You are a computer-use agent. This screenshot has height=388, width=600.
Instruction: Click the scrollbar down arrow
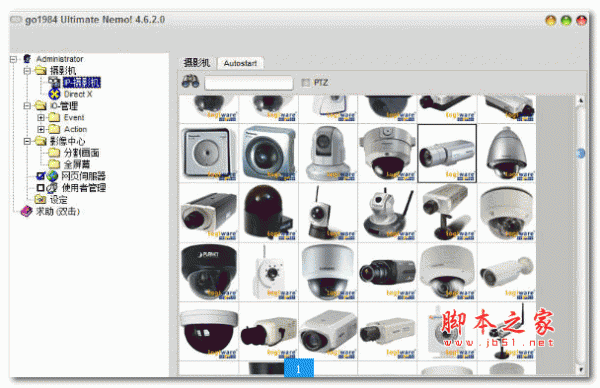click(x=581, y=370)
